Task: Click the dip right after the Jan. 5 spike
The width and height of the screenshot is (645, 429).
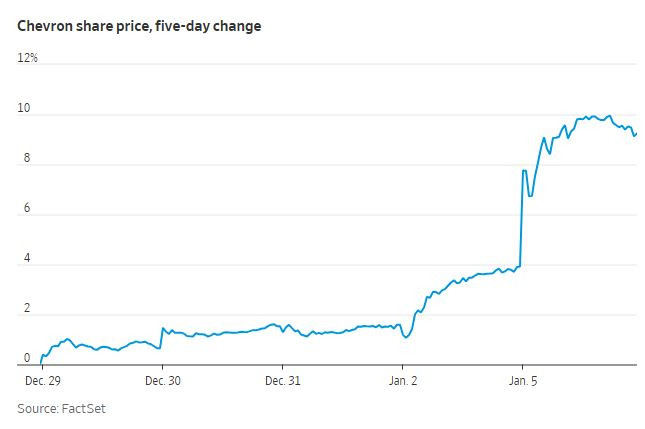Action: click(x=530, y=195)
